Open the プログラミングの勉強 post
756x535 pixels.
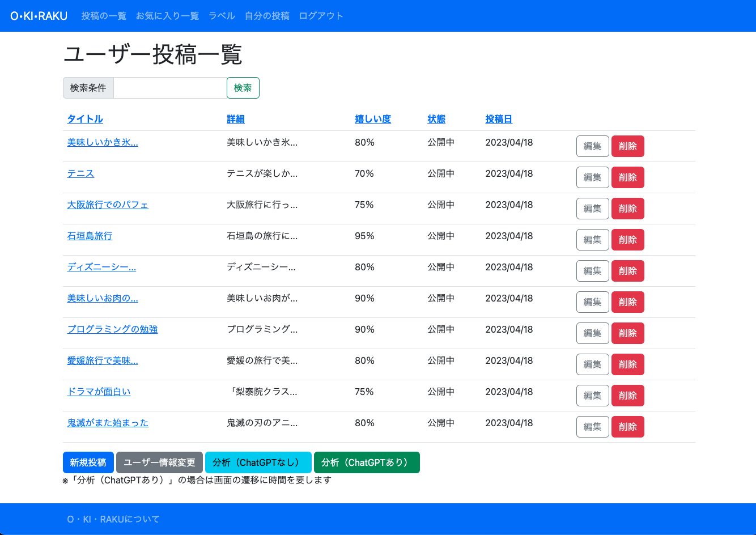[x=112, y=329]
